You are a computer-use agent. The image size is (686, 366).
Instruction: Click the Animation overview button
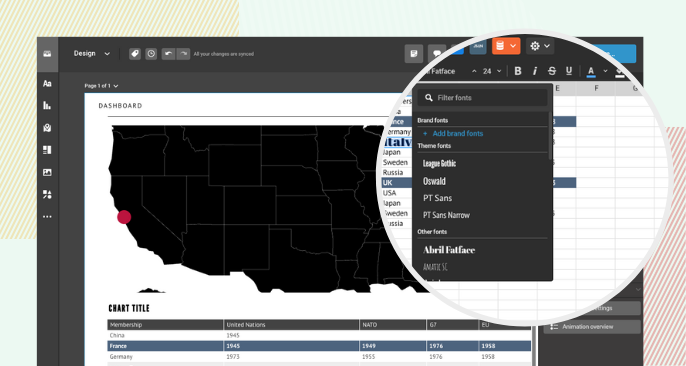[x=592, y=327]
